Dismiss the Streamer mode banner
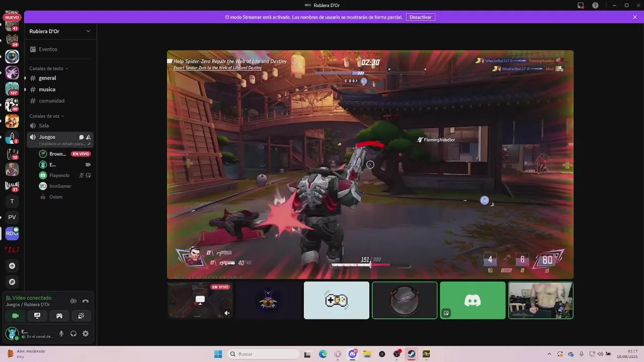644x362 pixels. point(635,17)
